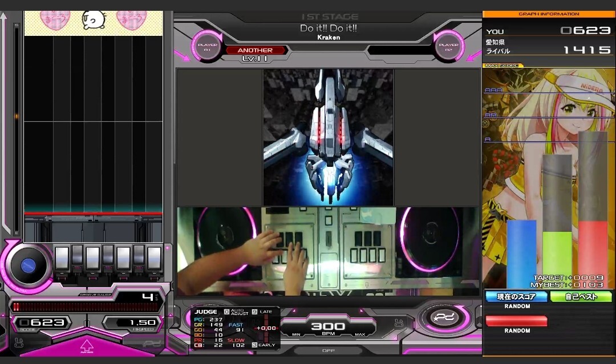Click the AUTO ADJUST label

(239, 312)
